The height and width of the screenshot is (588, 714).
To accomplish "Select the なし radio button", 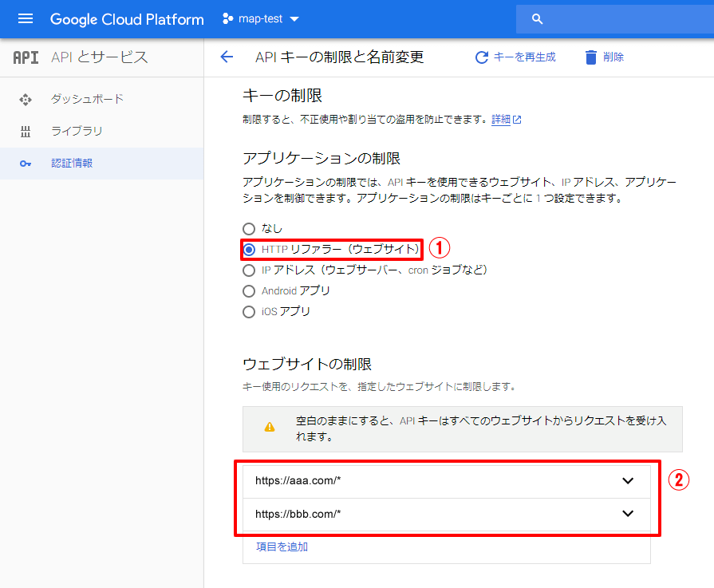I will (249, 229).
